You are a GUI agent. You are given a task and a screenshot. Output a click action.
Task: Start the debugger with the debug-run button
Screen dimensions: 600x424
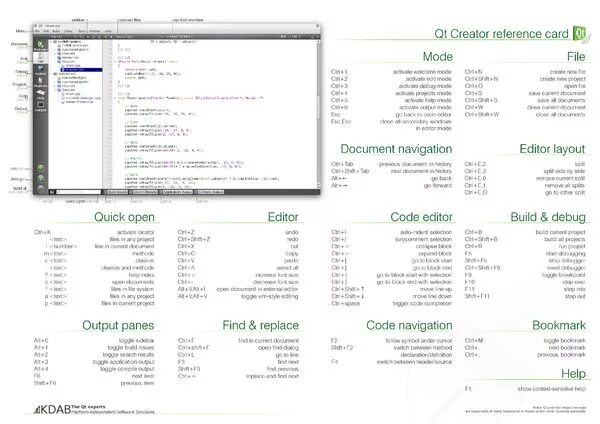[x=41, y=178]
